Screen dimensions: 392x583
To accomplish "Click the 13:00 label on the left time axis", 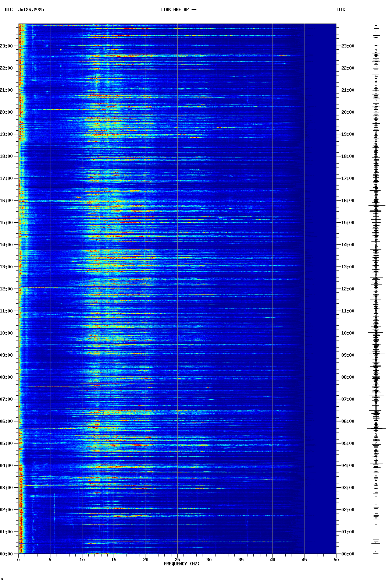I will pos(6,267).
